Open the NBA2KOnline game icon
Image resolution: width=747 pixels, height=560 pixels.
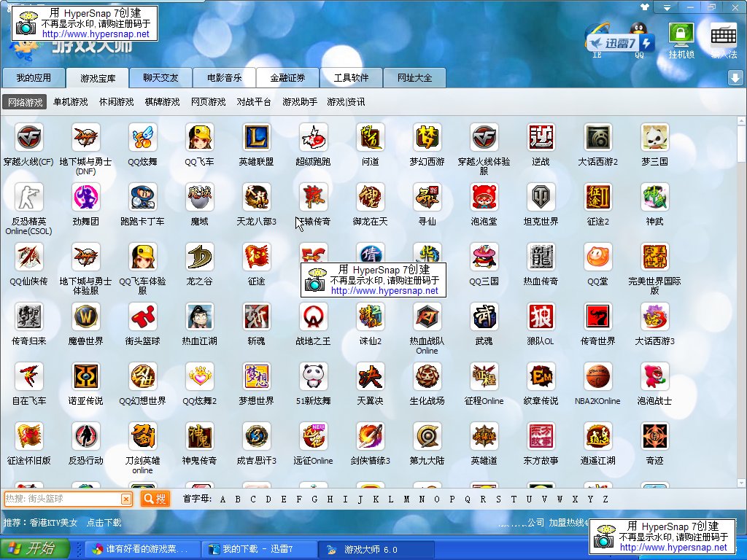pos(597,376)
